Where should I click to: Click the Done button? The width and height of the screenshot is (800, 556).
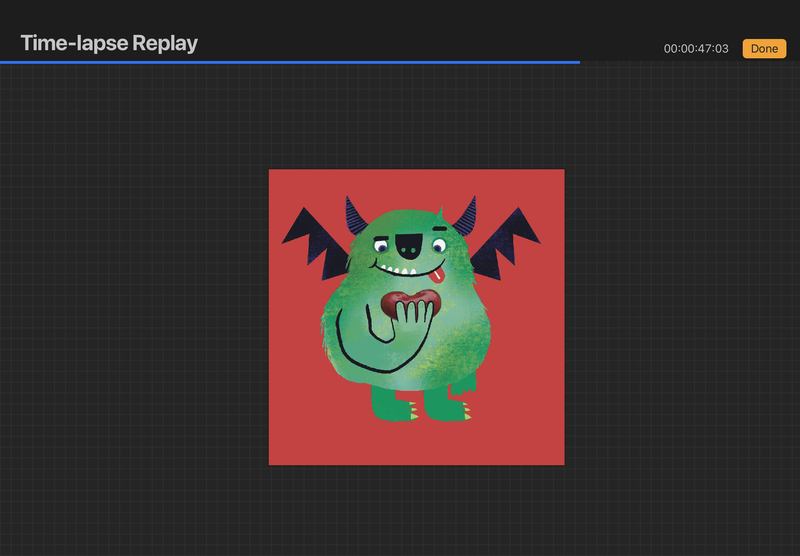click(x=764, y=49)
